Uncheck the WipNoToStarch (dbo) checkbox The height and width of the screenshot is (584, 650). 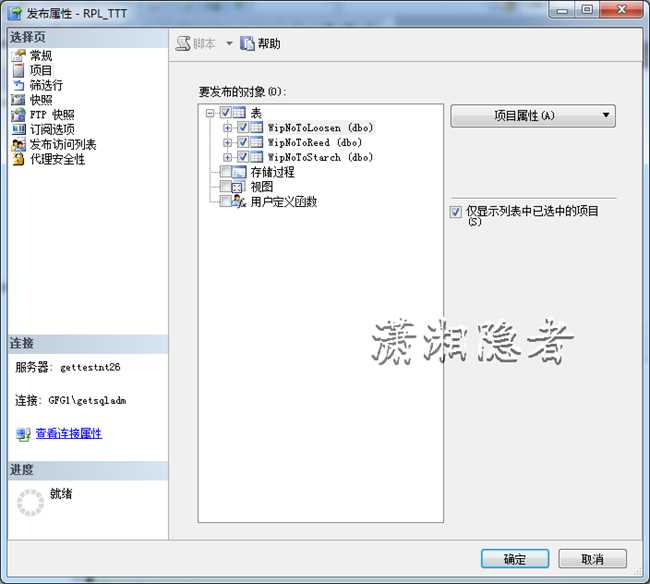tap(243, 157)
